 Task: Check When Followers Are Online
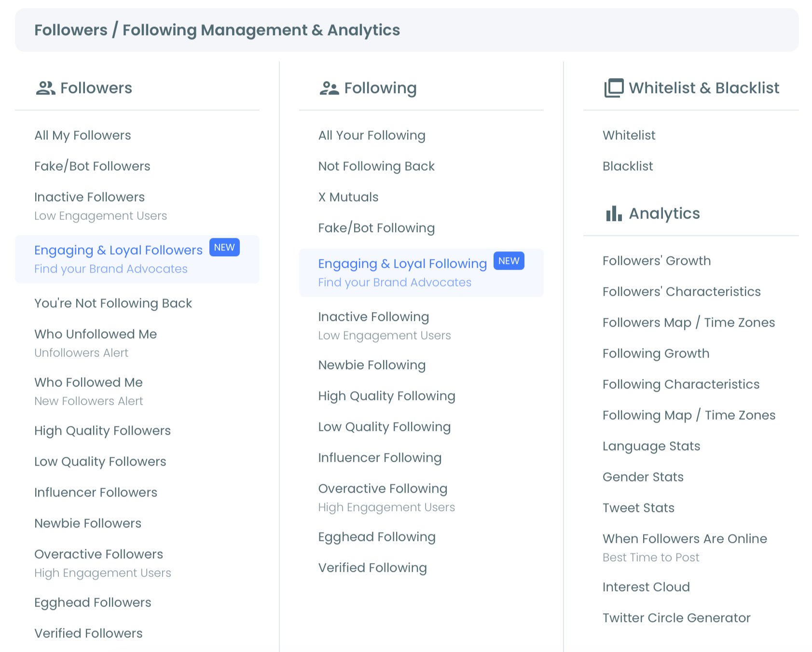(685, 539)
